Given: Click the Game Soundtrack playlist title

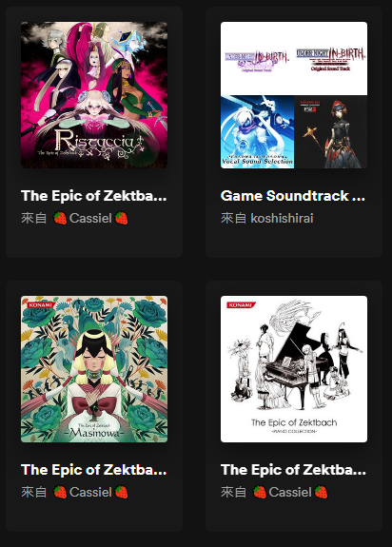Looking at the screenshot, I should click(293, 196).
